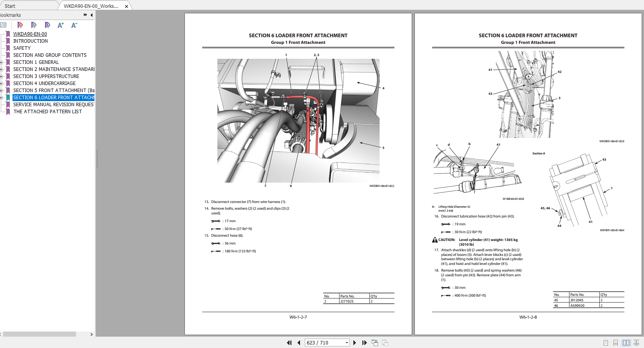Select the SECTION 3 UPPERSTRUCTURE bookmark

(46, 76)
